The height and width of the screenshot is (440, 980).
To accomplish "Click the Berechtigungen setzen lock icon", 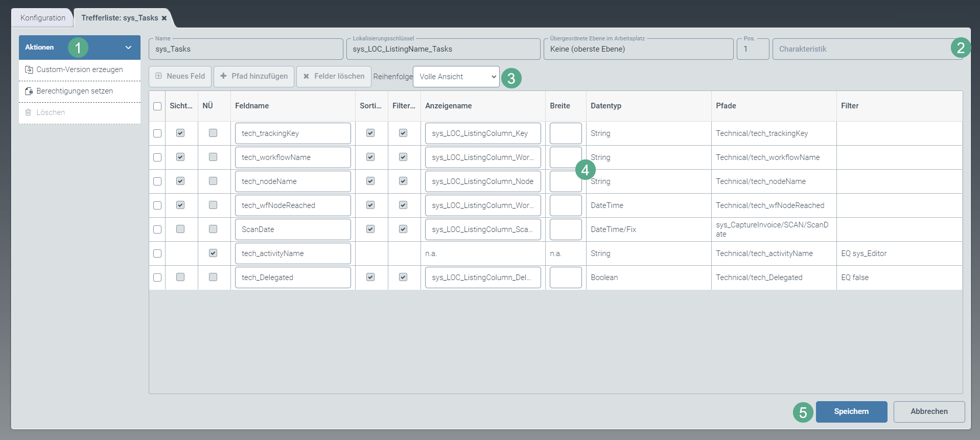I will pyautogui.click(x=29, y=91).
